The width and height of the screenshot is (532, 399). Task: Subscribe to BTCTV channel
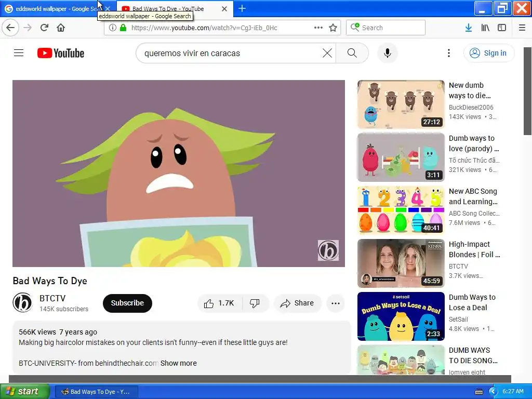pos(127,303)
